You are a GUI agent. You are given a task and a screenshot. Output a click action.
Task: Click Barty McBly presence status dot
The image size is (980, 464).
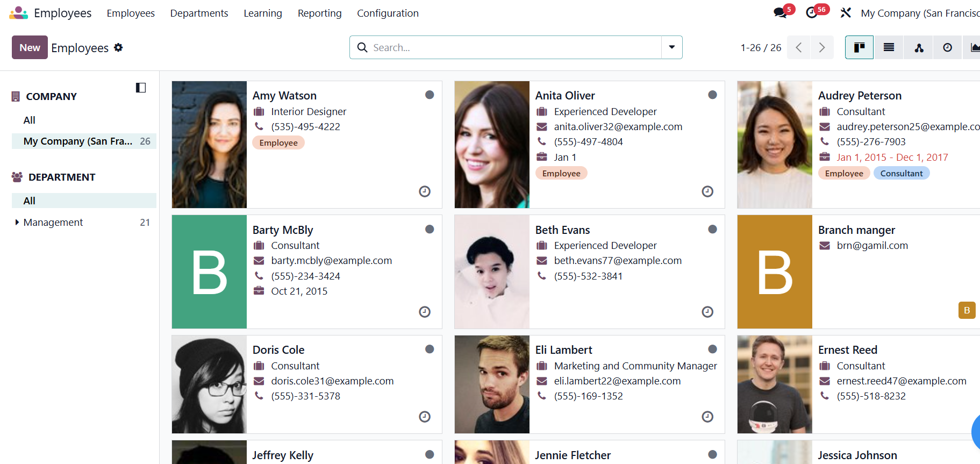(x=430, y=229)
